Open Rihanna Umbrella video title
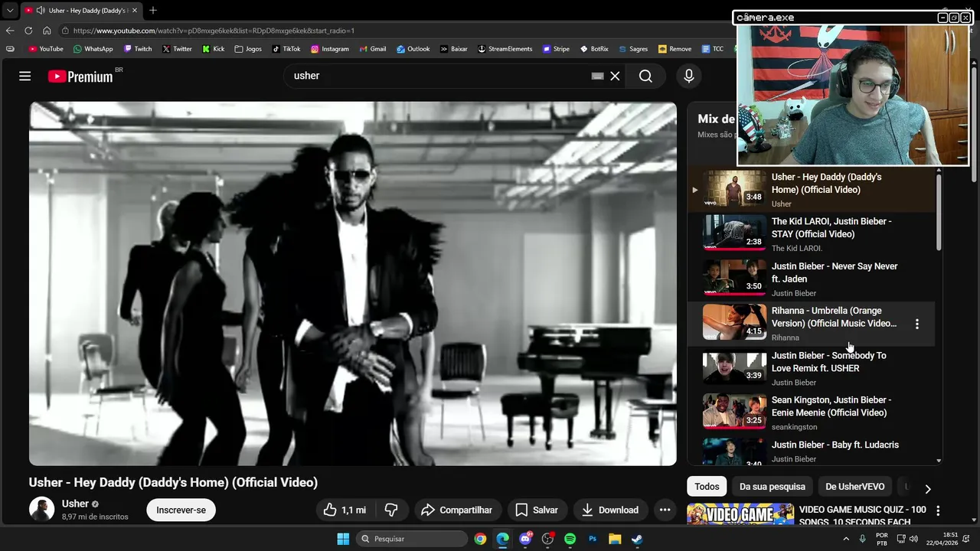Image resolution: width=980 pixels, height=551 pixels. (x=834, y=317)
